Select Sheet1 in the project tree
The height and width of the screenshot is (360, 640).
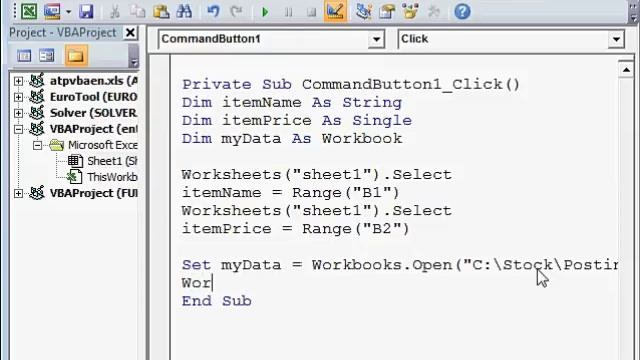pos(112,161)
